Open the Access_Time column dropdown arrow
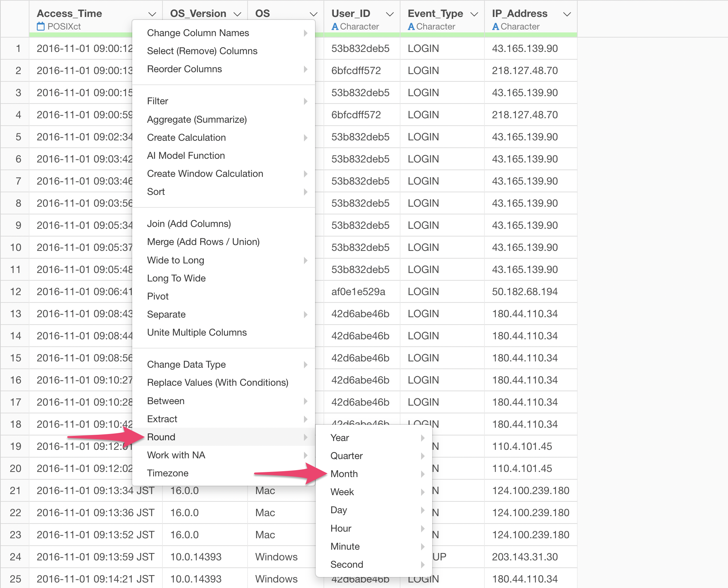 pos(152,14)
